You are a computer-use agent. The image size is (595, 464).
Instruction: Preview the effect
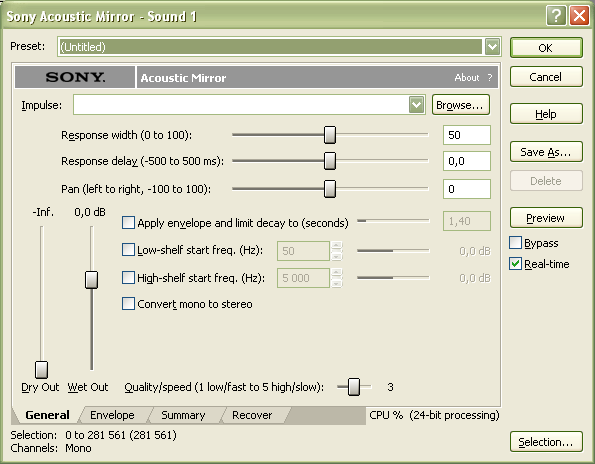(546, 218)
